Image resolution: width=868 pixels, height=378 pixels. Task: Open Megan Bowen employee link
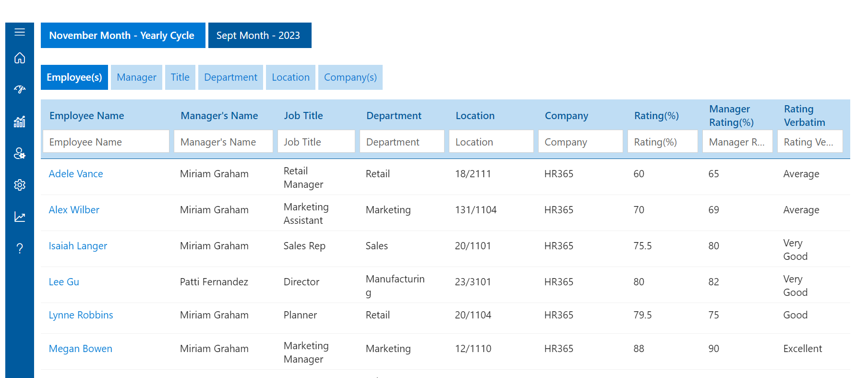click(x=80, y=349)
